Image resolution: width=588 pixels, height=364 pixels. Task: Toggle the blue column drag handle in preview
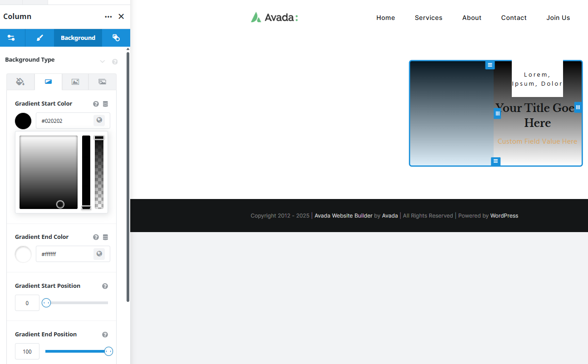(x=497, y=113)
